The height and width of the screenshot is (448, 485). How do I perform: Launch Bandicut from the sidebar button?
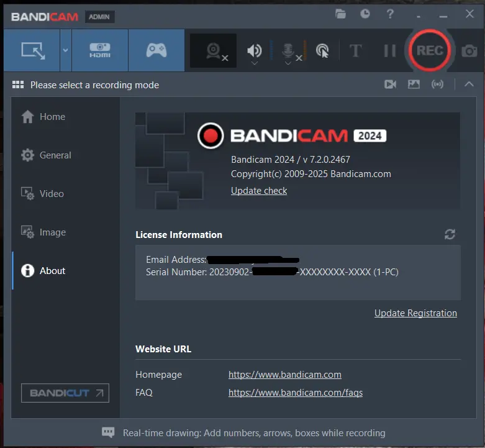(x=65, y=393)
